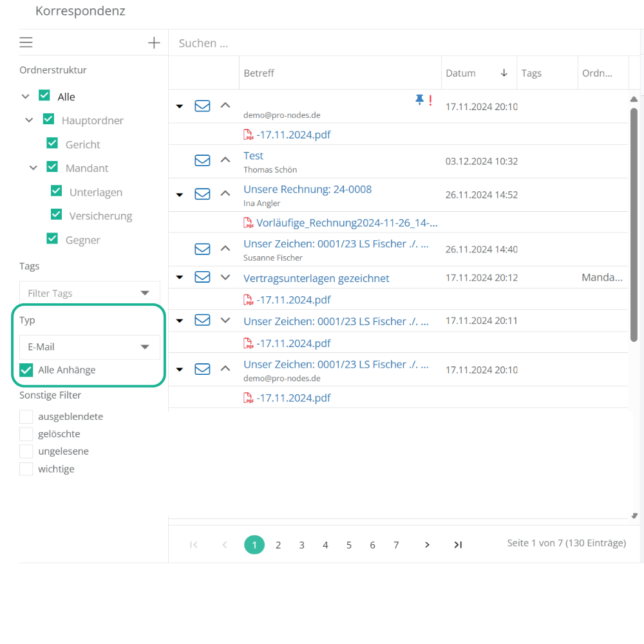Viewport: 644px width, 644px height.
Task: Open page 3 in pagination
Action: pyautogui.click(x=301, y=545)
